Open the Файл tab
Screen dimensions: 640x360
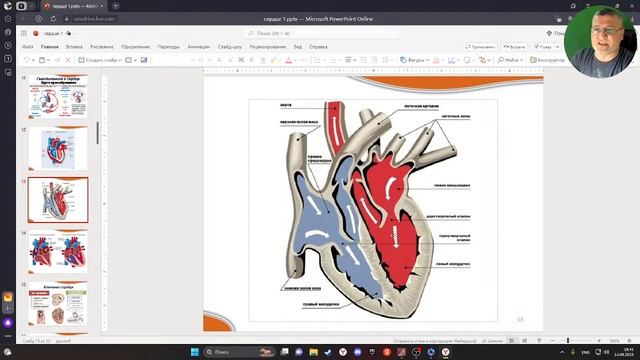(28, 47)
